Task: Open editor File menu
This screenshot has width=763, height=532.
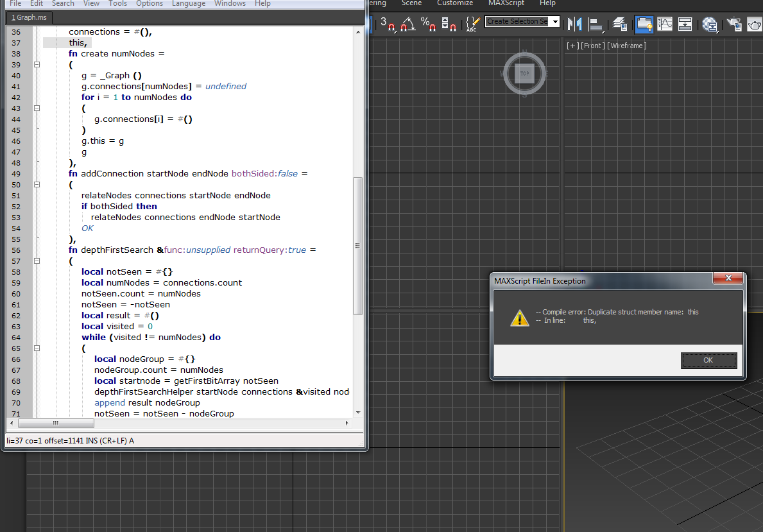Action: coord(15,3)
